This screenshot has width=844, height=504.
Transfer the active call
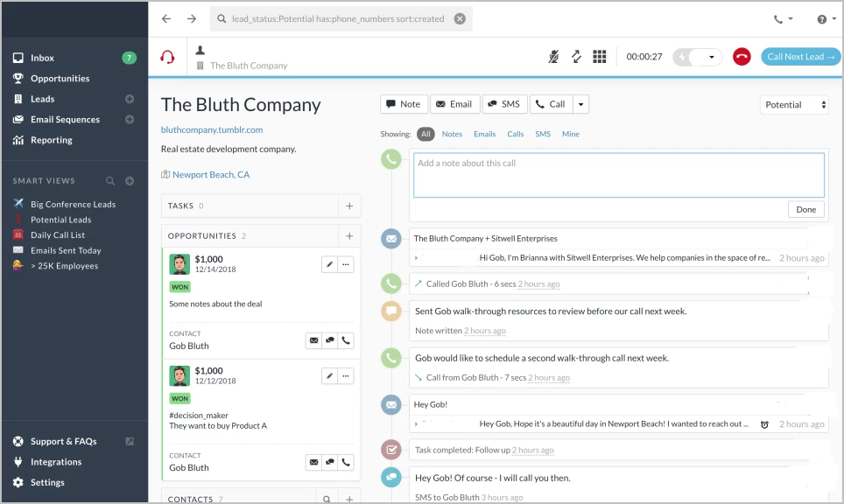(576, 57)
